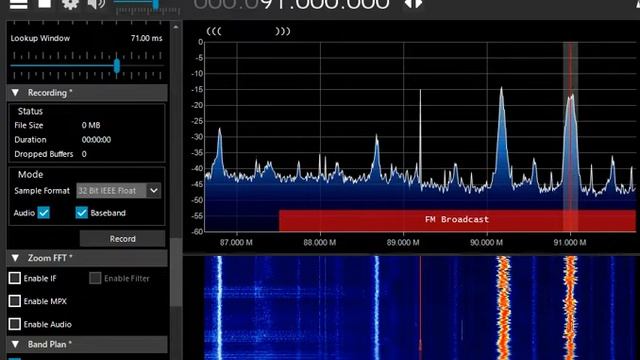Viewport: 640px width, 360px height.
Task: Click the side panel scrollbar thumb
Action: 176,271
